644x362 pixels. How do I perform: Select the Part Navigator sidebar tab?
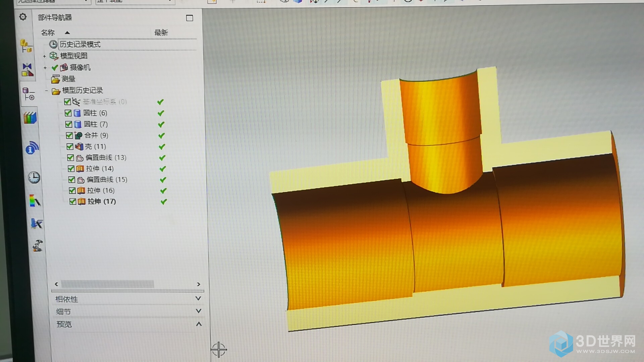[x=29, y=94]
